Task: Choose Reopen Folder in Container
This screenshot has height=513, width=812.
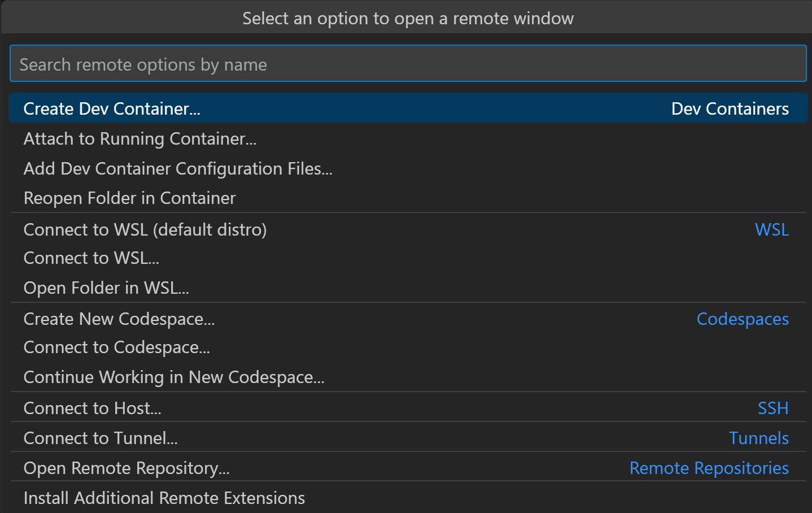Action: pos(408,198)
